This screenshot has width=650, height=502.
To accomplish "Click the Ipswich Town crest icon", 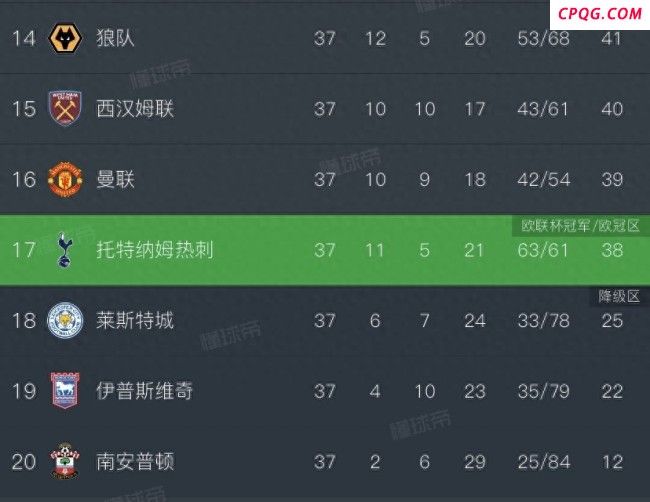I will (65, 390).
